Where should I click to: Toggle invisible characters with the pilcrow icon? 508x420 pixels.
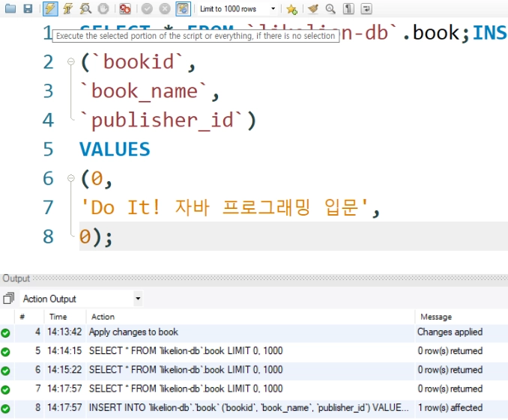(348, 9)
